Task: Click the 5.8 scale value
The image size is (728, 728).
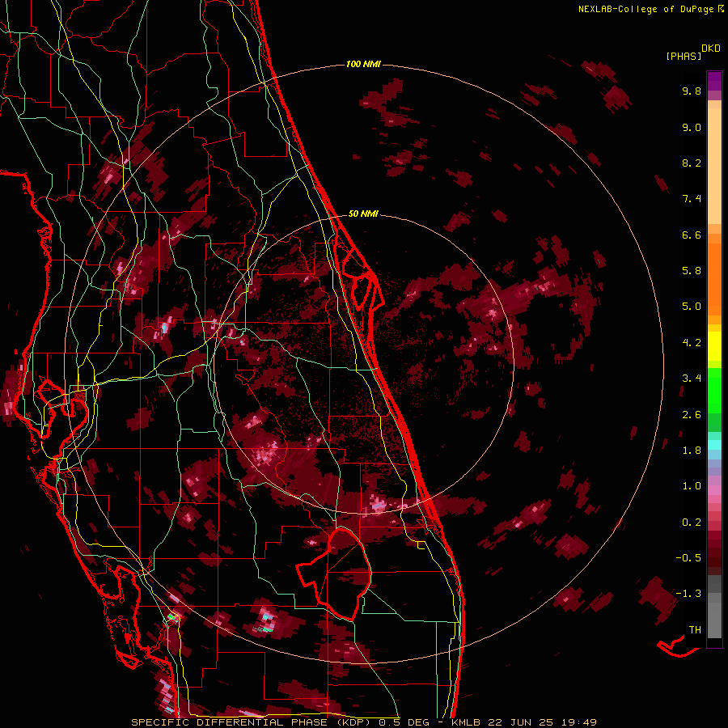Action: [692, 271]
